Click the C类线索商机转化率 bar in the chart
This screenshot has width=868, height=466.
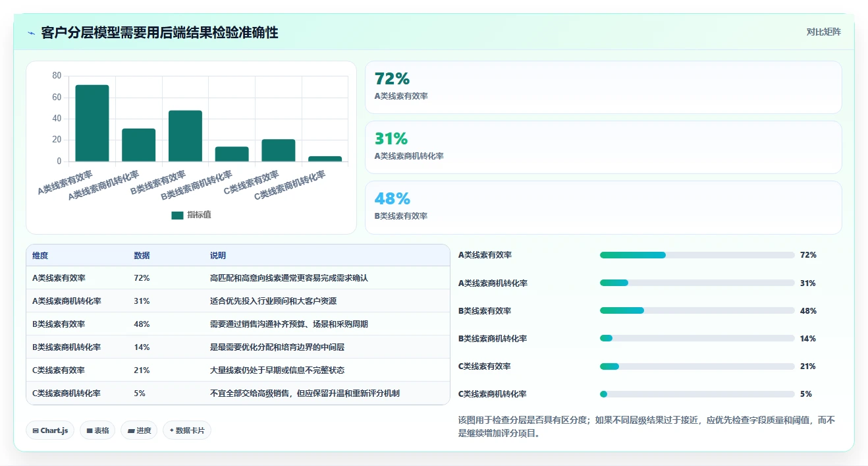pyautogui.click(x=325, y=159)
